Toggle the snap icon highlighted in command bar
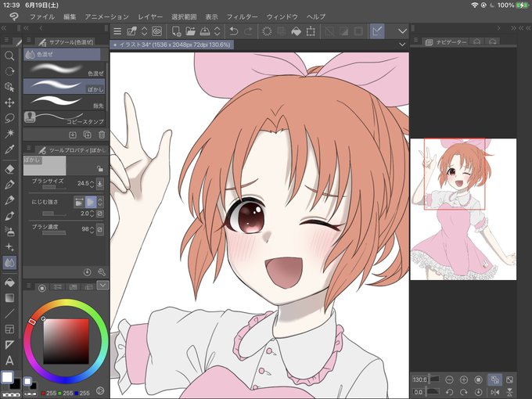Screen dimensions: 532x399 (377, 31)
